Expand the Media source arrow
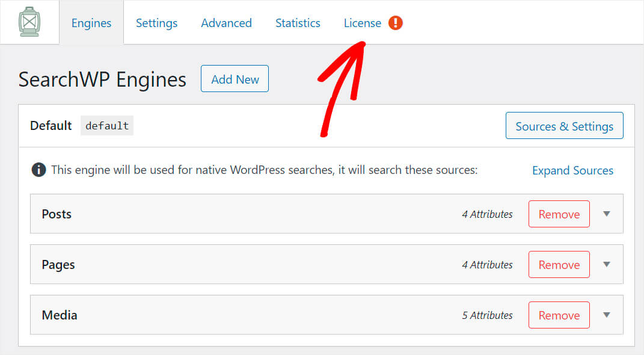644x355 pixels. point(607,315)
